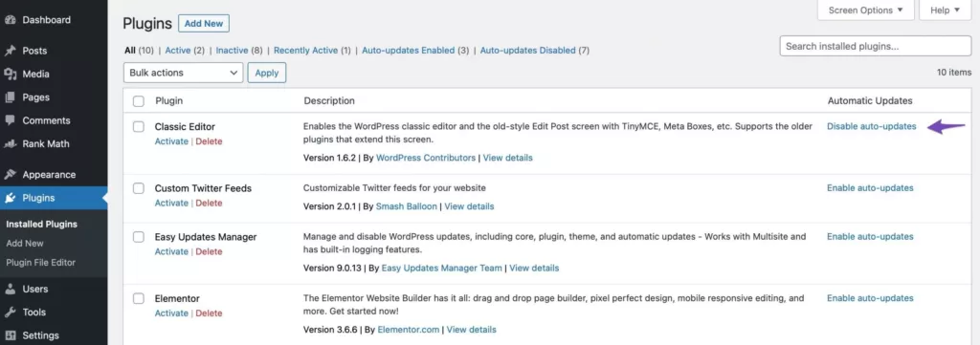Click the Pages icon in sidebar

point(10,97)
